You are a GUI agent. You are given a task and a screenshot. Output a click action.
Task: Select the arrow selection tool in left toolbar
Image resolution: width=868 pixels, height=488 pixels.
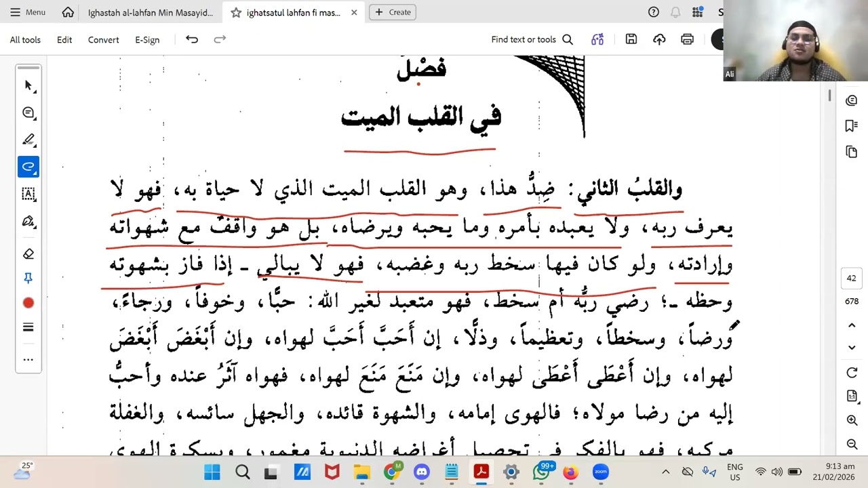pos(28,85)
